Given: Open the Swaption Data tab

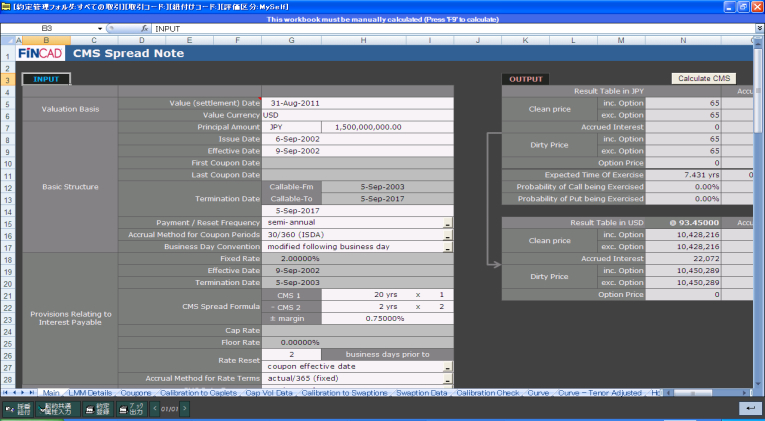Looking at the screenshot, I should (422, 393).
